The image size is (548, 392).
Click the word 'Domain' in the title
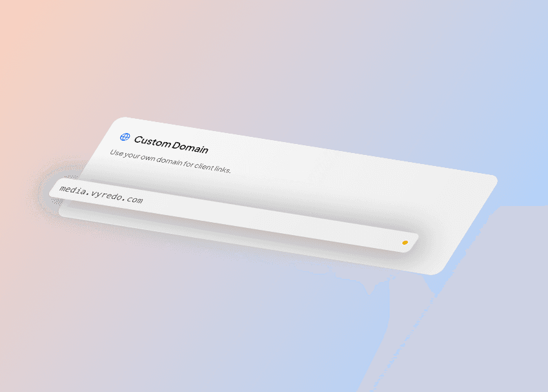point(190,147)
